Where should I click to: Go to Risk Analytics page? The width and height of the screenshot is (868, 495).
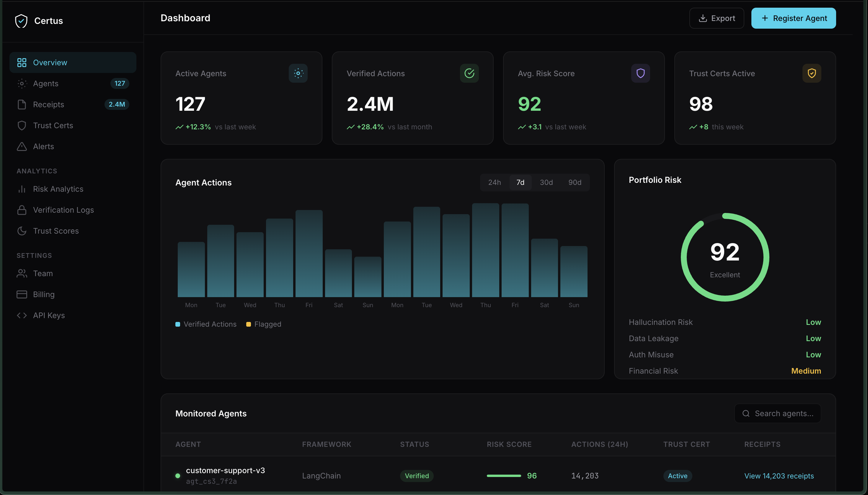click(x=58, y=189)
